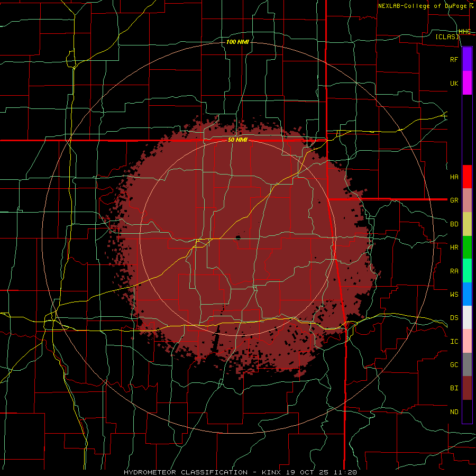Click the 'HYDROMETEOR CLASSIFICATION' title text
Viewport: 476px width, 476px height.
(x=186, y=472)
